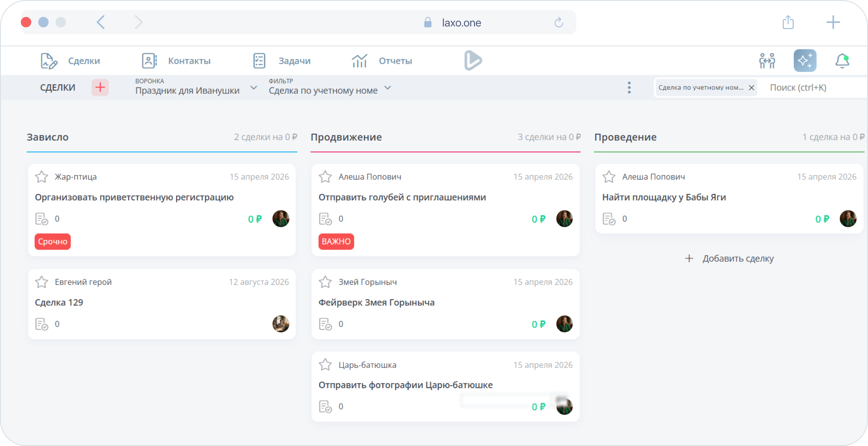Open notifications bell icon
This screenshot has width=868, height=446.
pos(842,61)
